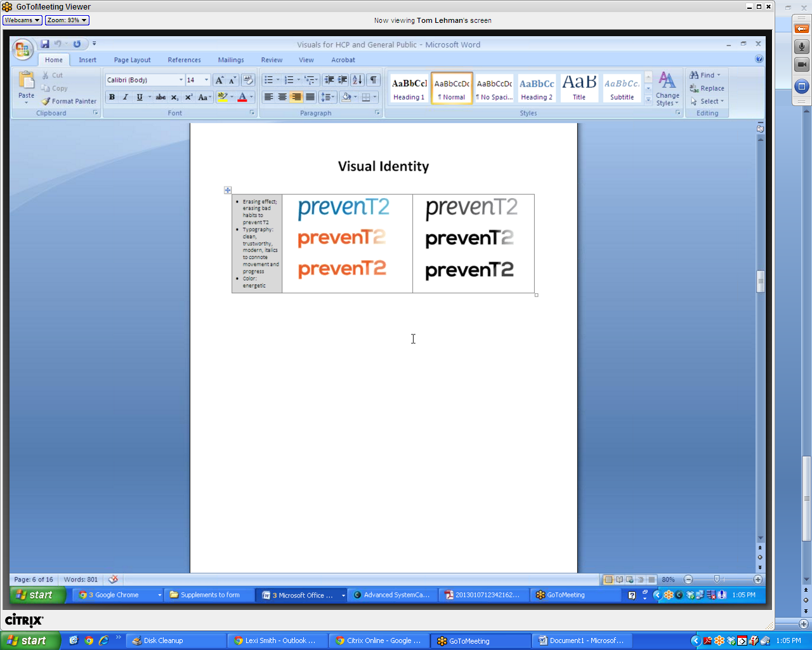Open the Acrobat tab
The height and width of the screenshot is (650, 812).
(343, 60)
